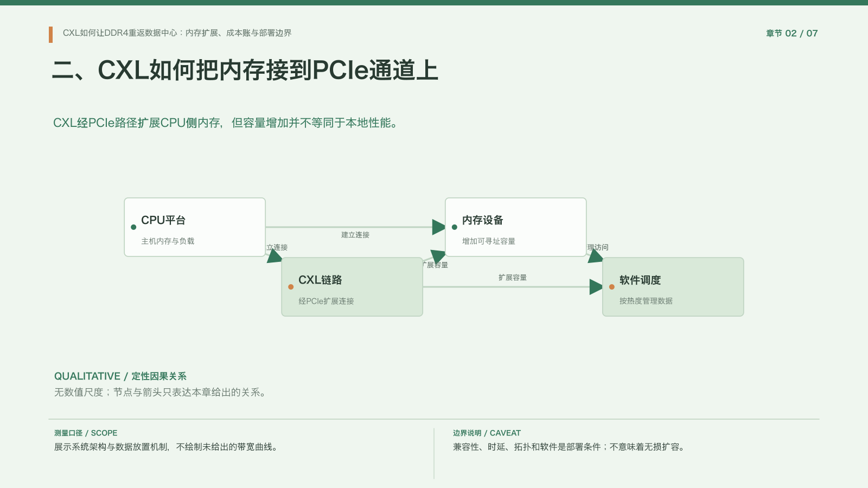
Task: Click the green dot beside 内存设备
Action: pyautogui.click(x=455, y=227)
